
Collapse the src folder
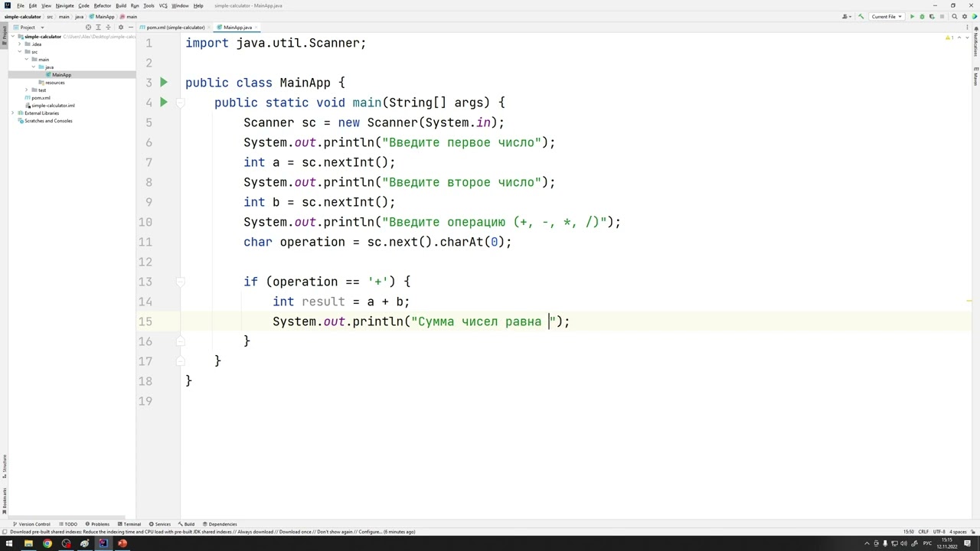[20, 51]
